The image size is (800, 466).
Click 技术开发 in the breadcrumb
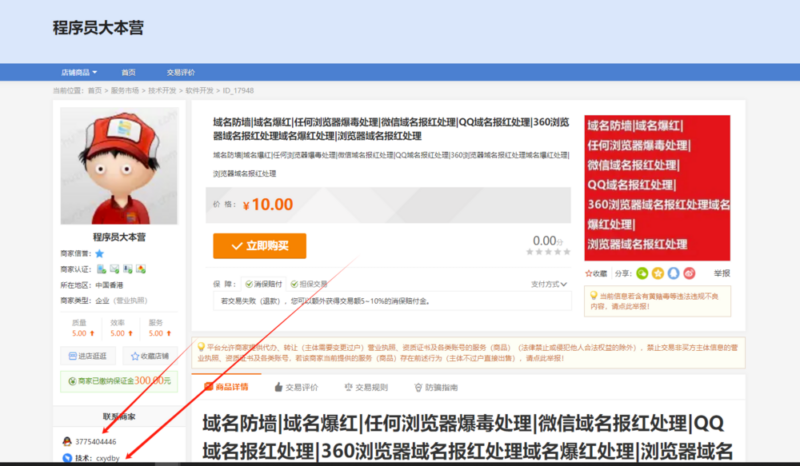[x=162, y=90]
